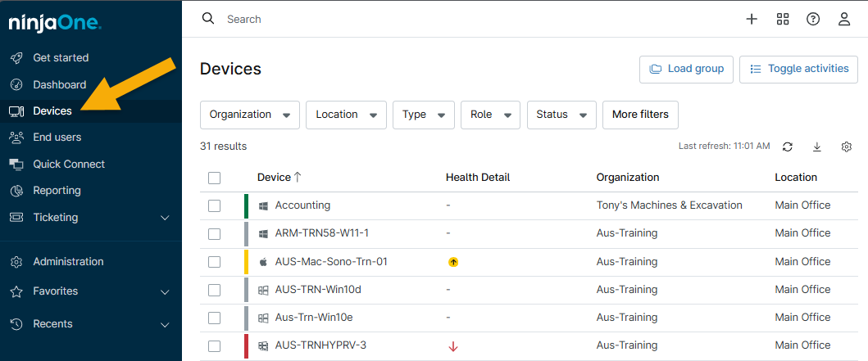Toggle the select-all devices checkbox
The width and height of the screenshot is (868, 361).
215,178
